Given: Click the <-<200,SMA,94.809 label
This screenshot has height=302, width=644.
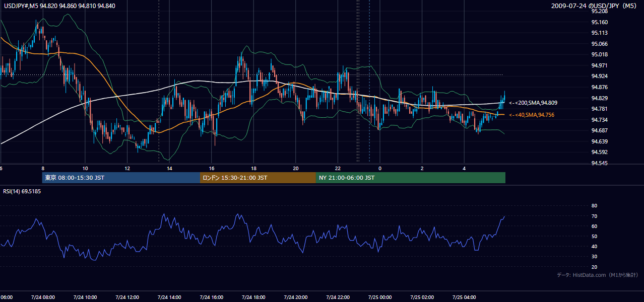Looking at the screenshot, I should (533, 103).
